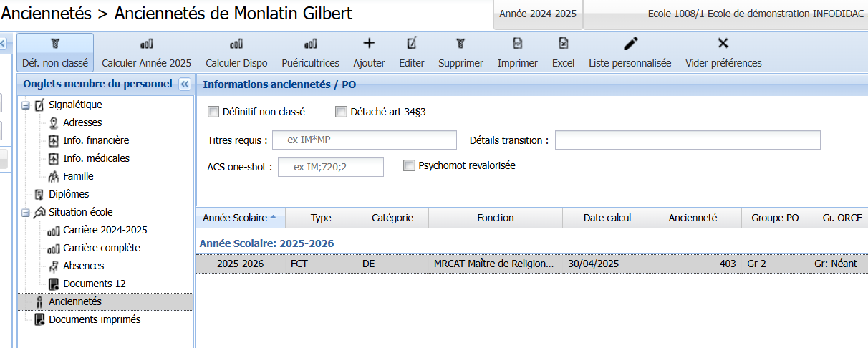Switch to the Année 2024-2025 tab
The width and height of the screenshot is (868, 348).
pyautogui.click(x=537, y=14)
